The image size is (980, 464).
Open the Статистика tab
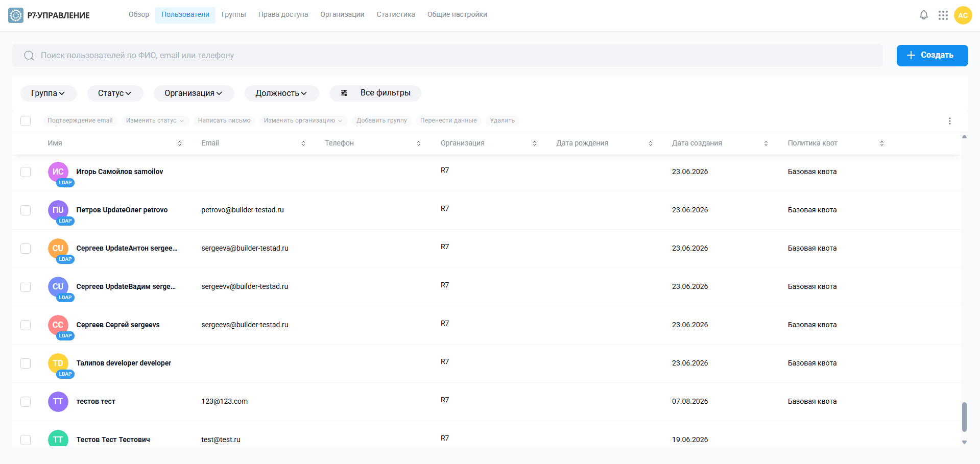tap(396, 15)
